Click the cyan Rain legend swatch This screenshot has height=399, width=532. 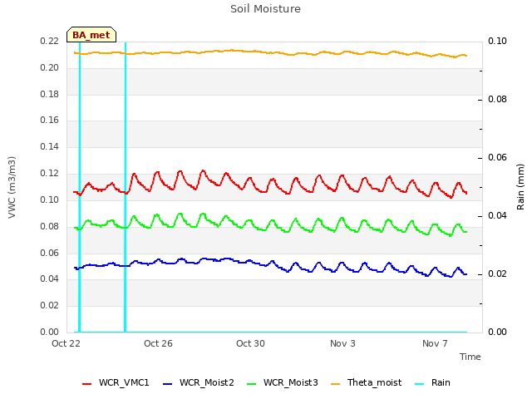pyautogui.click(x=420, y=384)
